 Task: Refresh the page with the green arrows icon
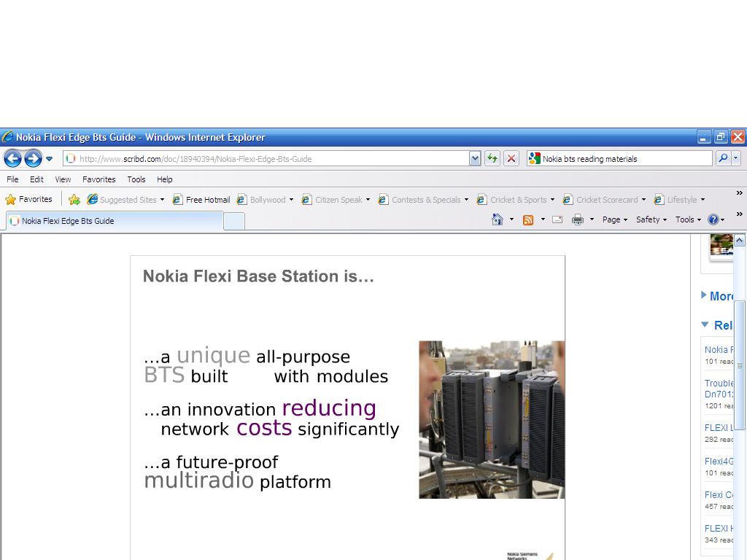click(x=492, y=158)
